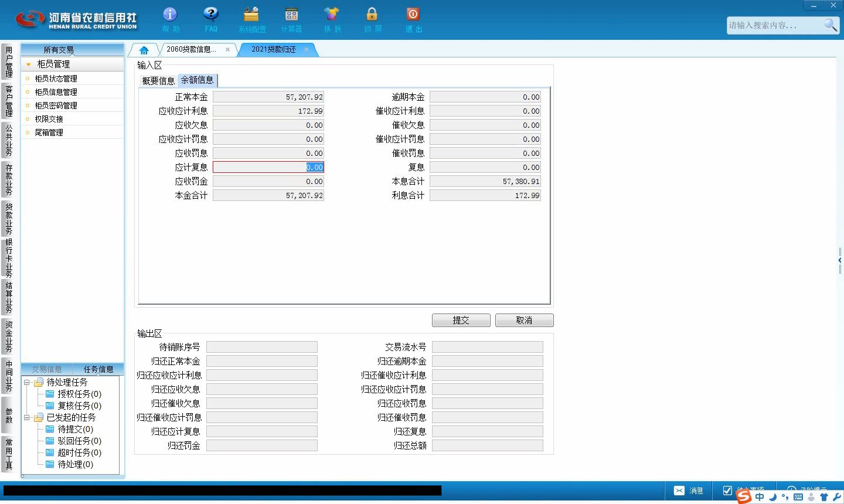
Task: Click the 应计复息 amount field
Action: (268, 167)
